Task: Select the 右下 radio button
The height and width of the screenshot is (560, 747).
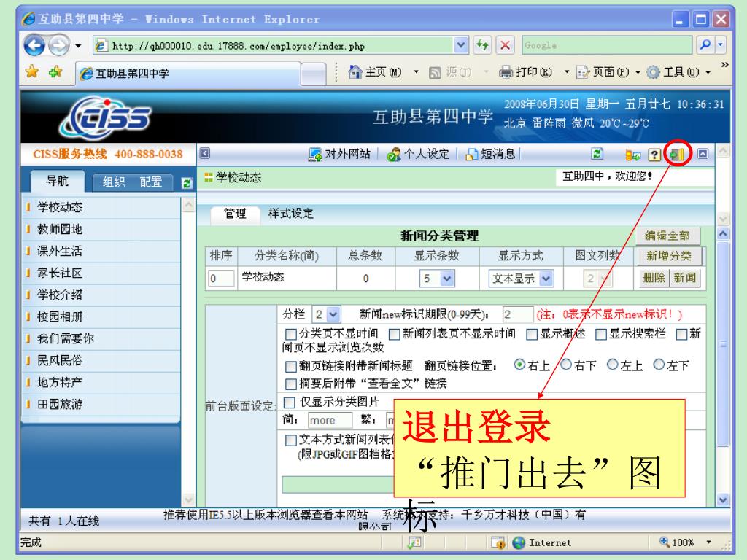Action: click(x=566, y=365)
